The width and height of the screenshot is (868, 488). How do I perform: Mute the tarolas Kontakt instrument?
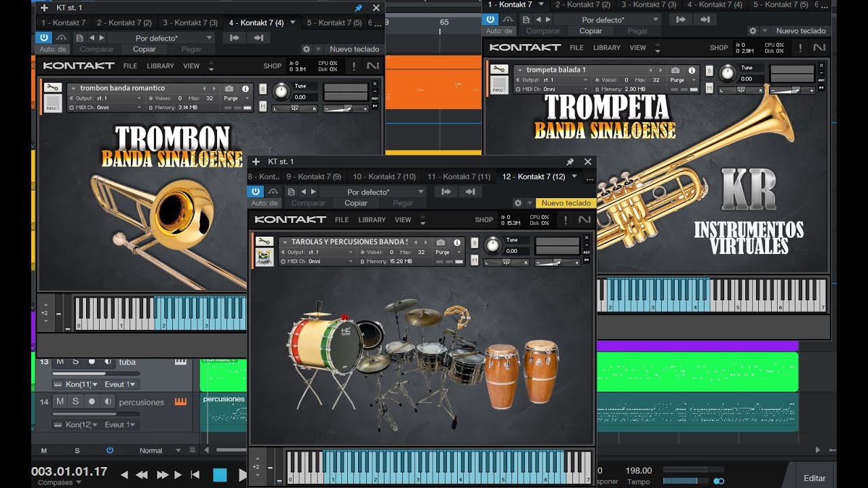[474, 260]
